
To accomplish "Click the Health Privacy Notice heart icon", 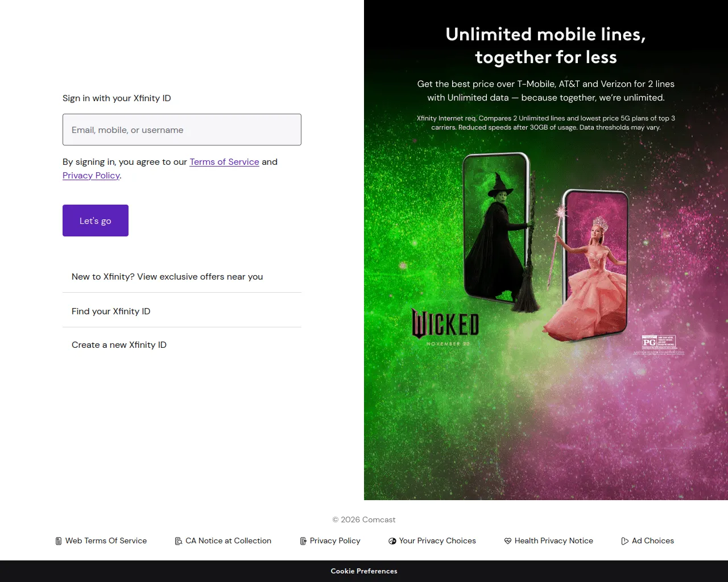I will point(508,541).
